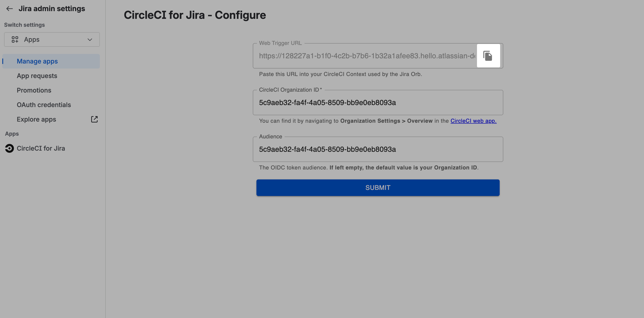644x318 pixels.
Task: Click the external link icon next to Explore apps
Action: coord(94,119)
